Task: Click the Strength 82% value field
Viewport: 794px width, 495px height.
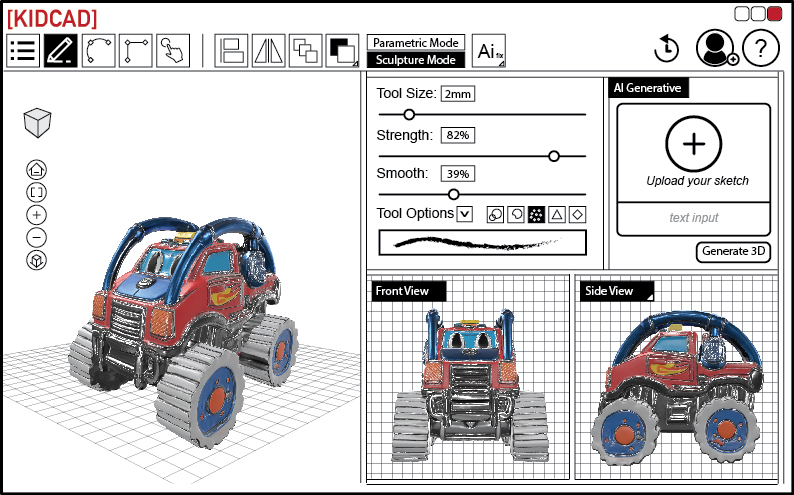Action: pos(458,136)
